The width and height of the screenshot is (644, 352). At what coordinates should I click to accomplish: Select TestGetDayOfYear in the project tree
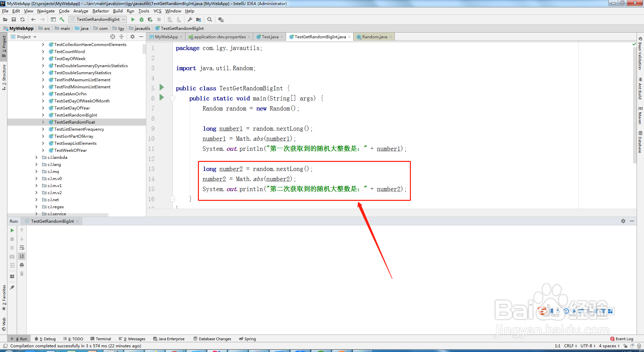[x=72, y=108]
